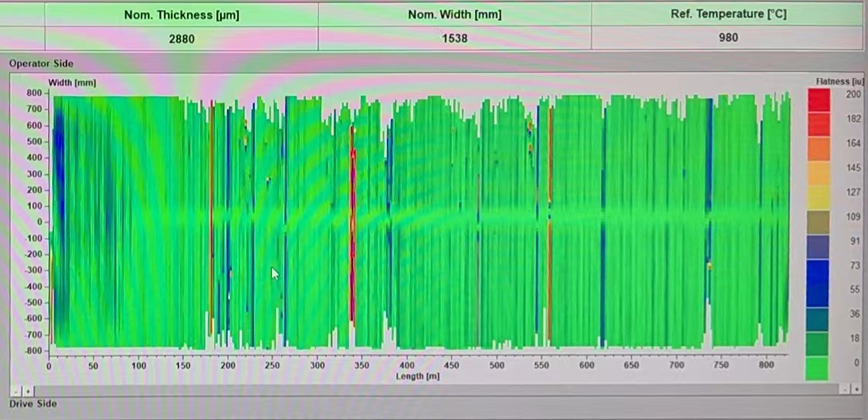Click the minus zoom button at bottom-left
The width and height of the screenshot is (868, 420).
tap(16, 390)
